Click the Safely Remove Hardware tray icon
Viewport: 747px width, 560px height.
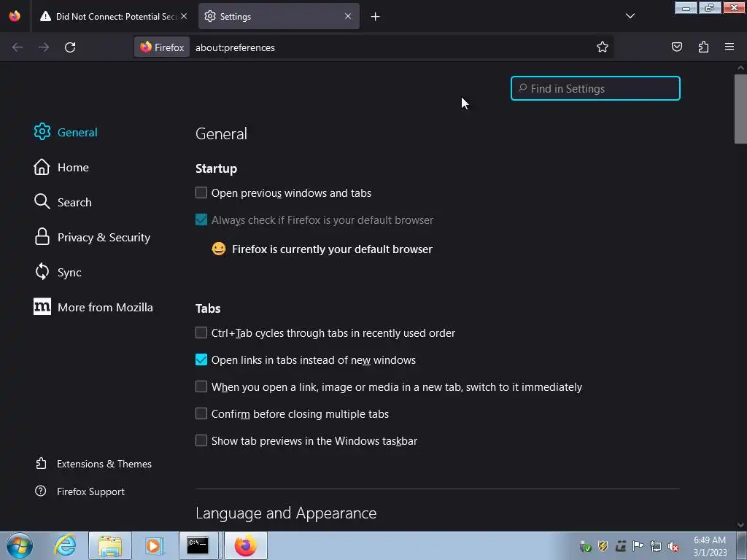coord(586,547)
